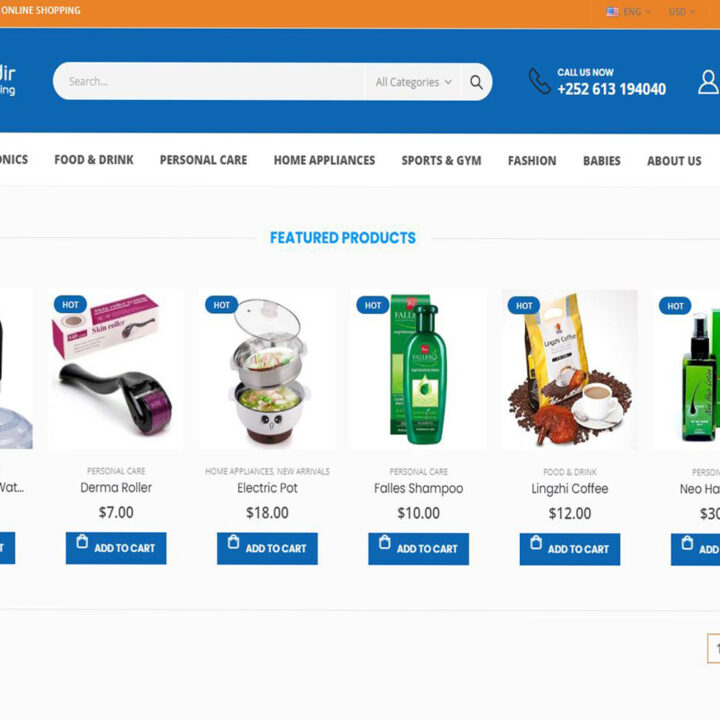The width and height of the screenshot is (720, 720).
Task: Add Lingzhi Coffee to cart
Action: click(x=570, y=549)
